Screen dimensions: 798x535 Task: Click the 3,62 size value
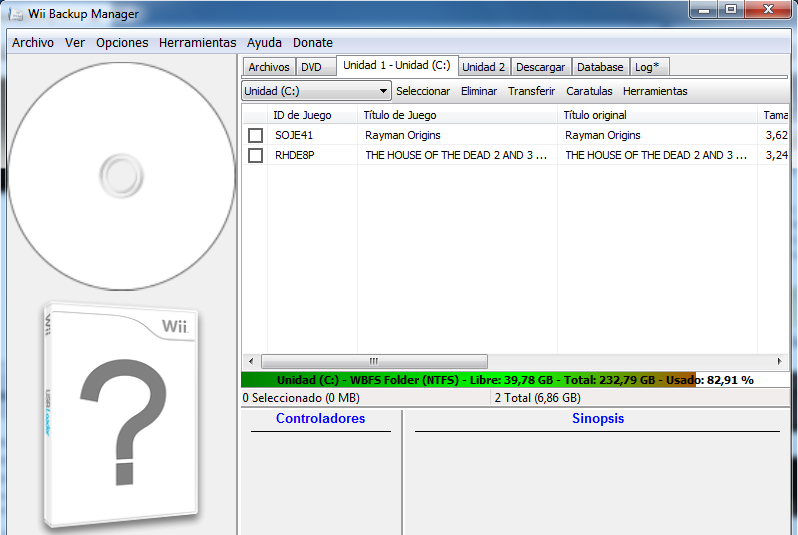pos(777,135)
